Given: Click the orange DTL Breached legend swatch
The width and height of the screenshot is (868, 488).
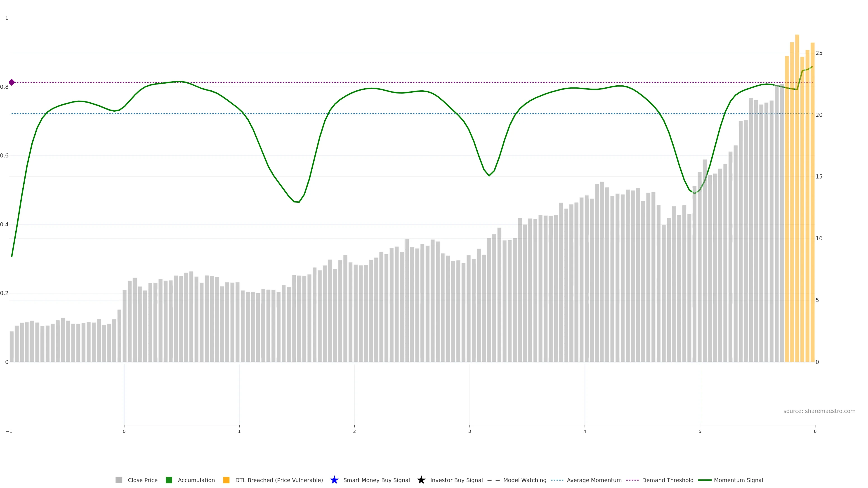Looking at the screenshot, I should [x=226, y=480].
